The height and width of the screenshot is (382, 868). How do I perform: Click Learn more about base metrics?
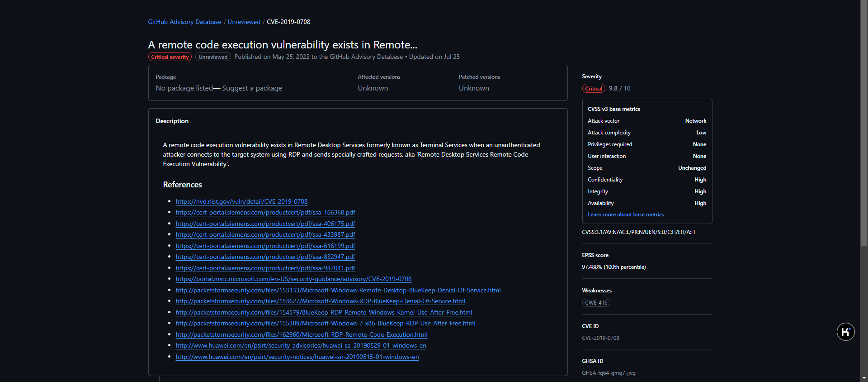pyautogui.click(x=626, y=215)
